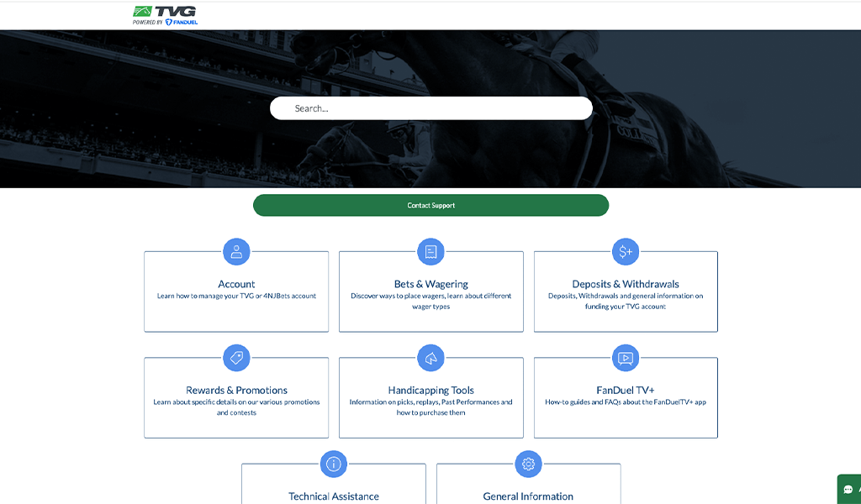Select the Deposits & Withdrawals heading
This screenshot has height=504, width=861.
[626, 284]
